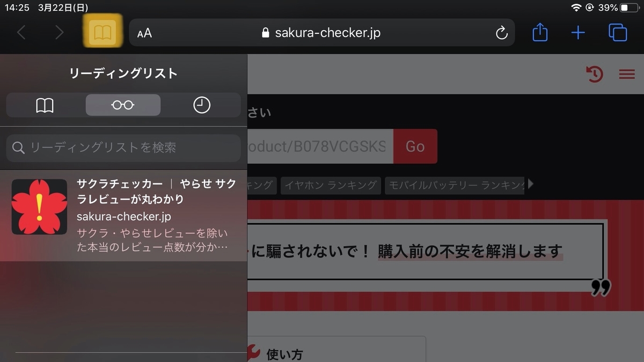Select the モバイルバッテリー ランキング category
The image size is (644, 362).
click(455, 184)
